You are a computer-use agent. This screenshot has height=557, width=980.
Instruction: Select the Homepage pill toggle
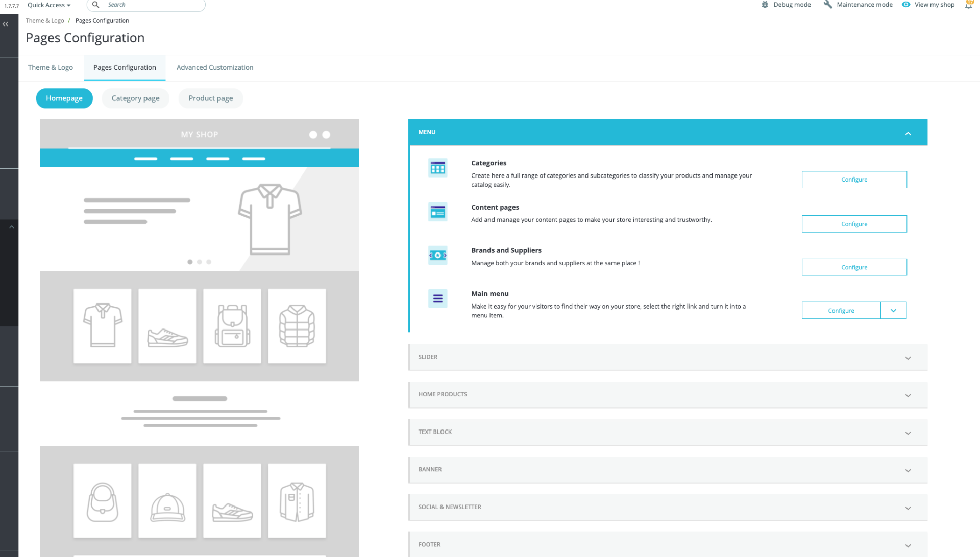[x=64, y=98]
